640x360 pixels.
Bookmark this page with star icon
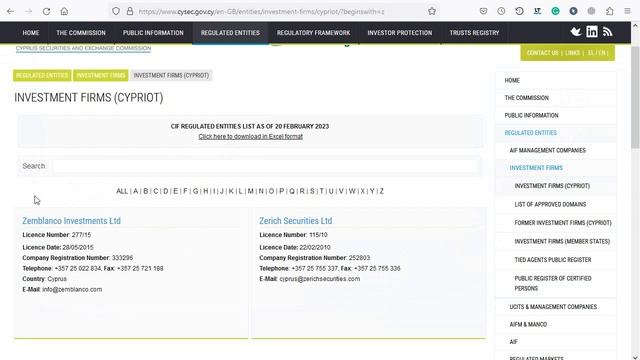pyautogui.click(x=432, y=11)
